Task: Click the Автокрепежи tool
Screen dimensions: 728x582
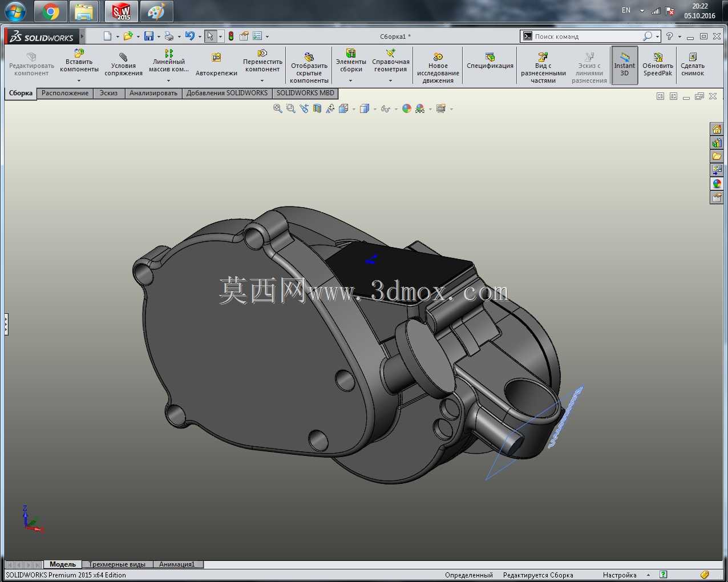Action: tap(216, 65)
